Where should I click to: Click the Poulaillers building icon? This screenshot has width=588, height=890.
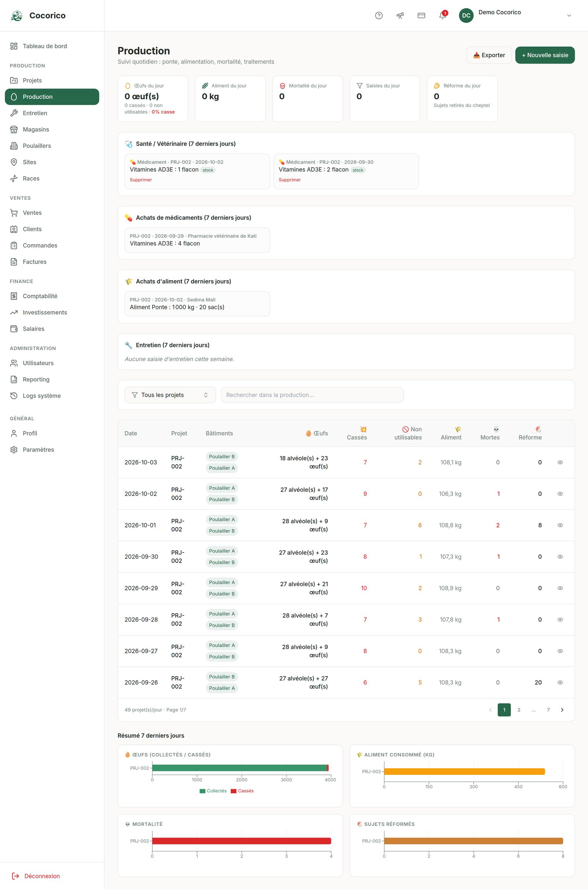[14, 146]
